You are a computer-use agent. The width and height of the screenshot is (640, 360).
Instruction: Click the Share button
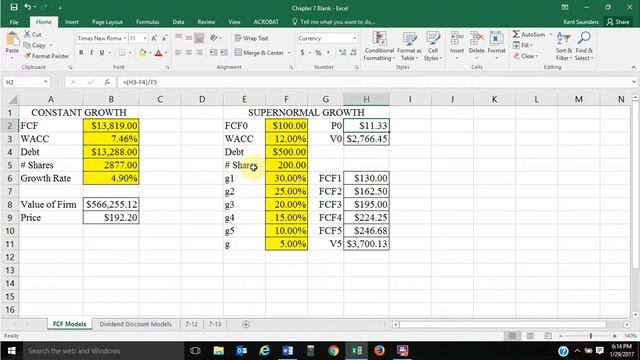coord(618,22)
